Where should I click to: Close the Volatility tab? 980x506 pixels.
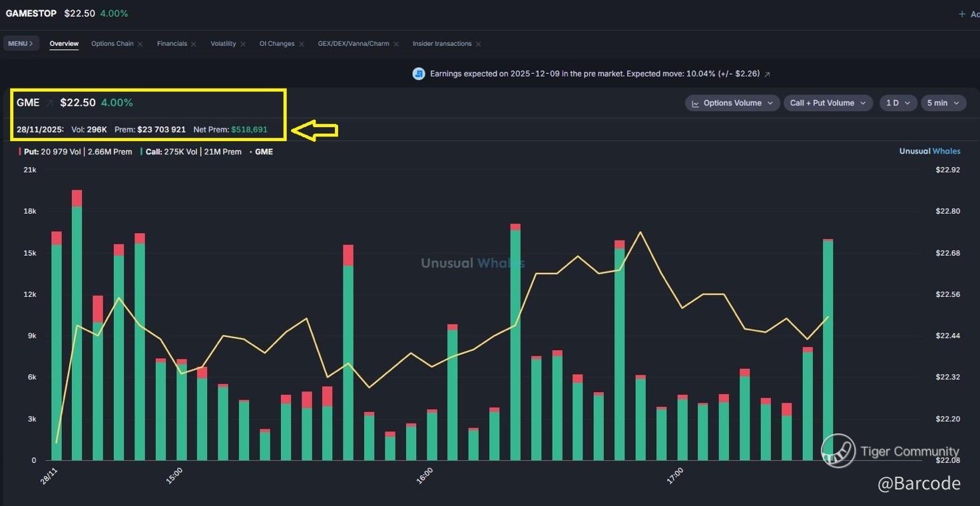[x=243, y=44]
